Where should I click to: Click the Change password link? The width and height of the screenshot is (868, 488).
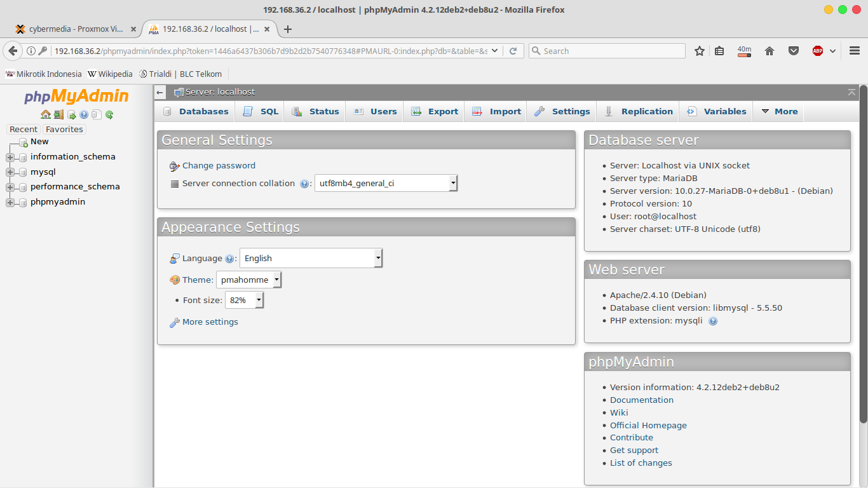219,165
